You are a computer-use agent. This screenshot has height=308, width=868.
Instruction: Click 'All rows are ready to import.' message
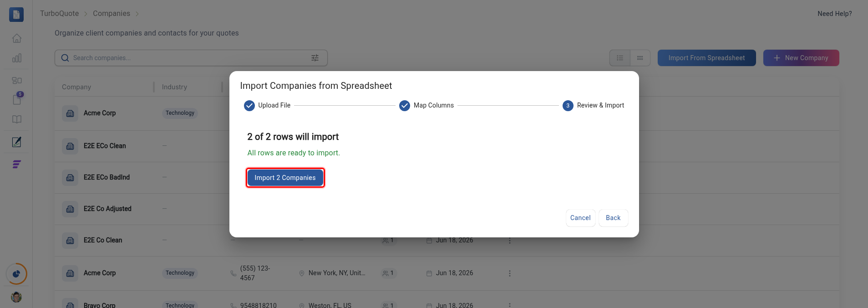pos(294,153)
